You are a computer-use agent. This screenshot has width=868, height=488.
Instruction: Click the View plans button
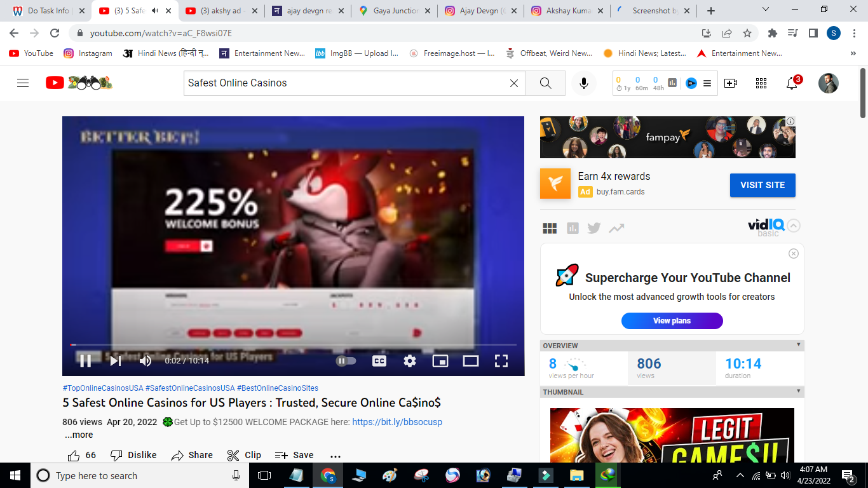[x=672, y=321]
